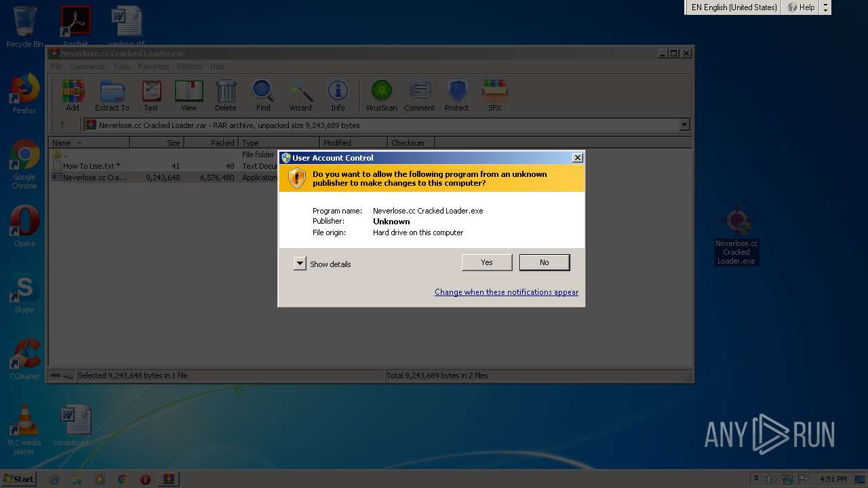Open the Google Chrome desktop shortcut
Screen dimensions: 868x488
(x=24, y=164)
